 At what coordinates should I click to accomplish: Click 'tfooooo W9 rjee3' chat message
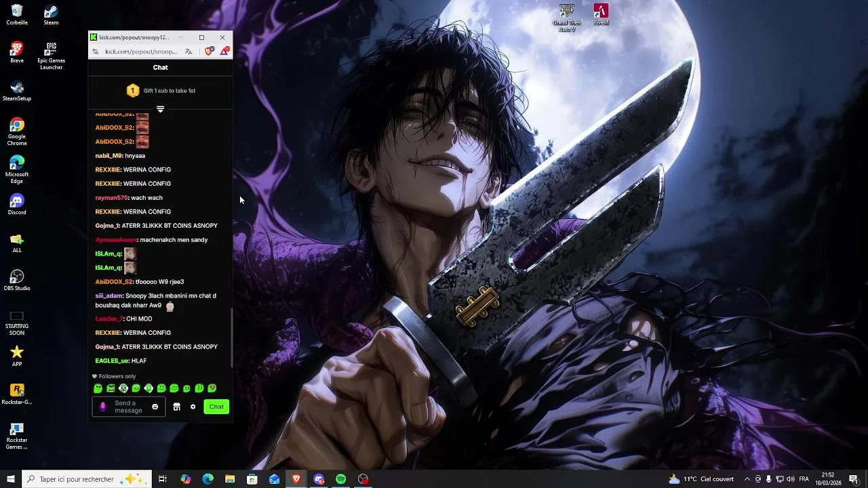point(159,282)
